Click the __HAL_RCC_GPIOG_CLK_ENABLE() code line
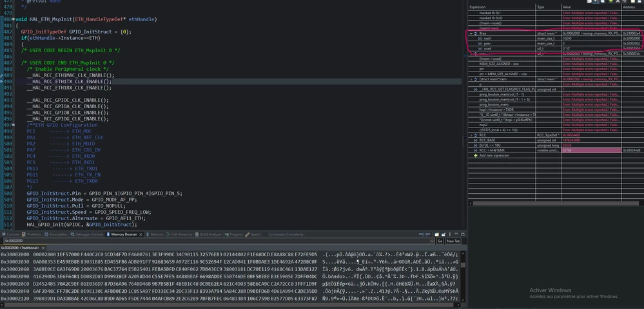Image resolution: width=644 pixels, height=309 pixels. 68,118
